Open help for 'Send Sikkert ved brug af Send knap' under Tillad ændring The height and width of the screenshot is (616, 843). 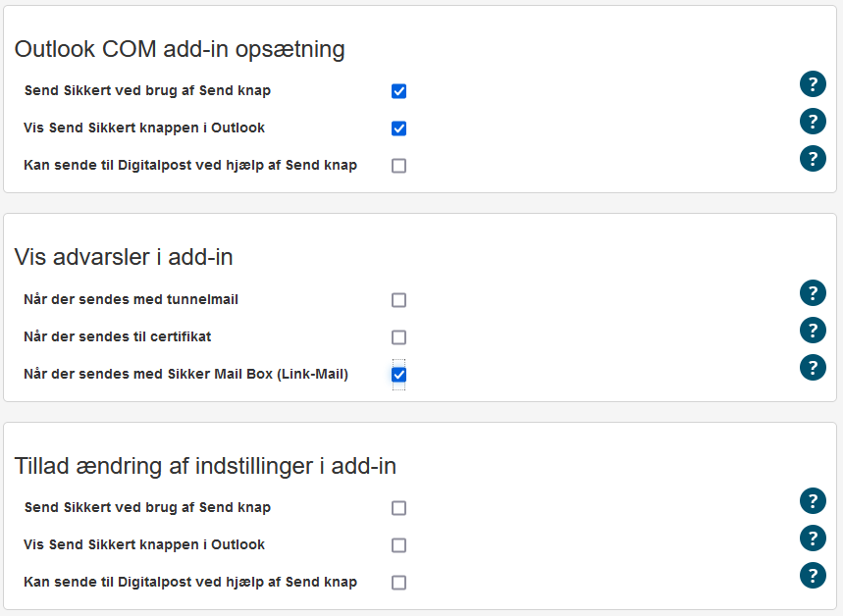click(x=813, y=500)
